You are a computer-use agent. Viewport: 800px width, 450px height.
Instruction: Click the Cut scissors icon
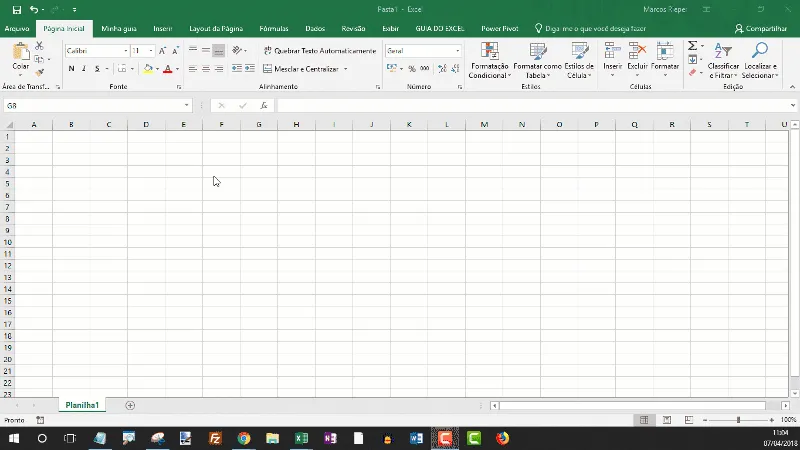[x=39, y=46]
